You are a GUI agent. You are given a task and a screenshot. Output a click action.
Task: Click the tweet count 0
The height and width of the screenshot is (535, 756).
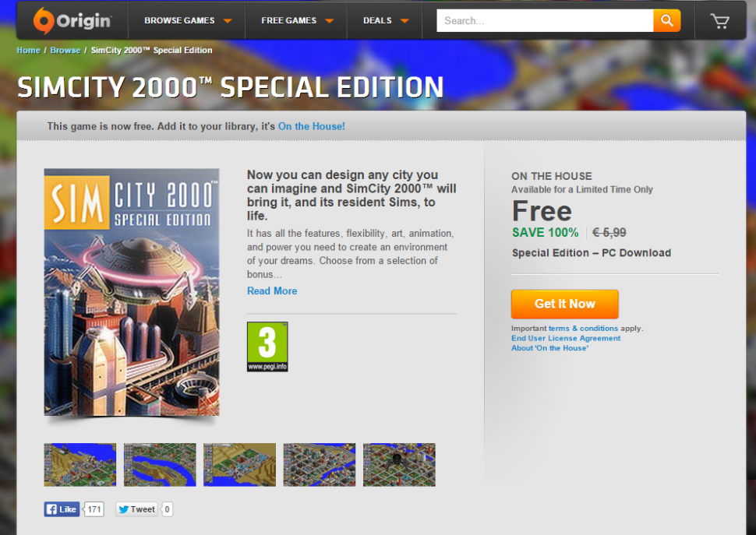coord(167,509)
